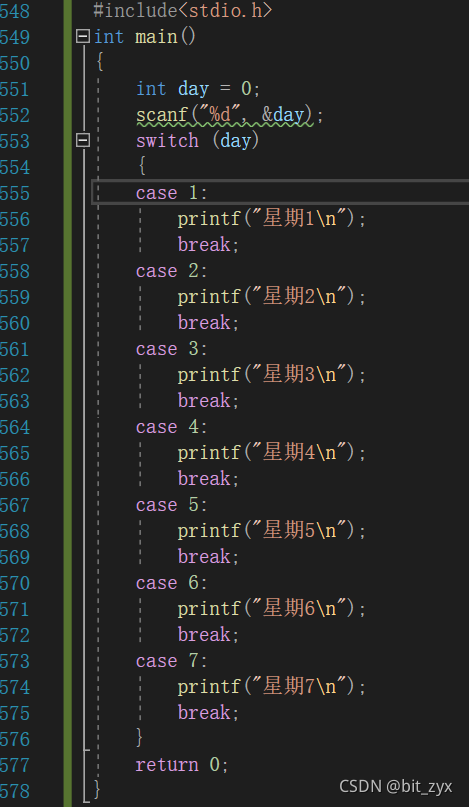Click opening brace on line 550
The image size is (469, 807).
coord(100,63)
